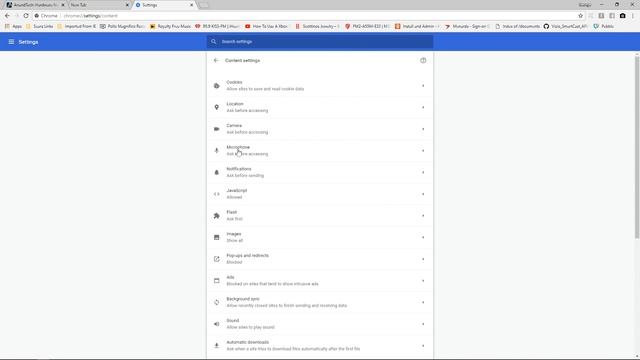640x360 pixels.
Task: Expand the Cookies row arrow
Action: click(423, 86)
